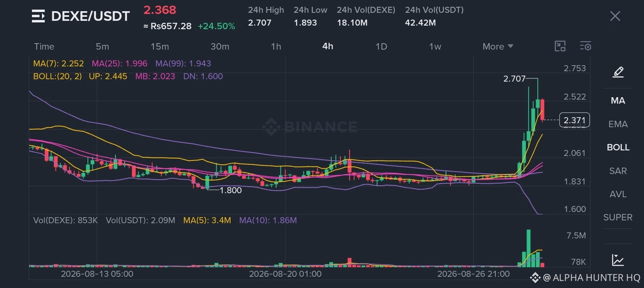This screenshot has width=644, height=288.
Task: Tap the MB: 2.023 Bollinger value
Action: coord(155,76)
